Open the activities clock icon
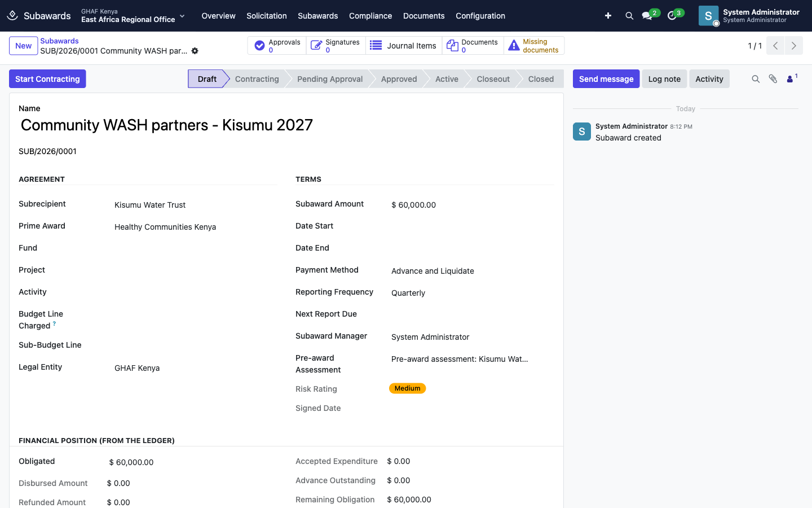 [672, 16]
